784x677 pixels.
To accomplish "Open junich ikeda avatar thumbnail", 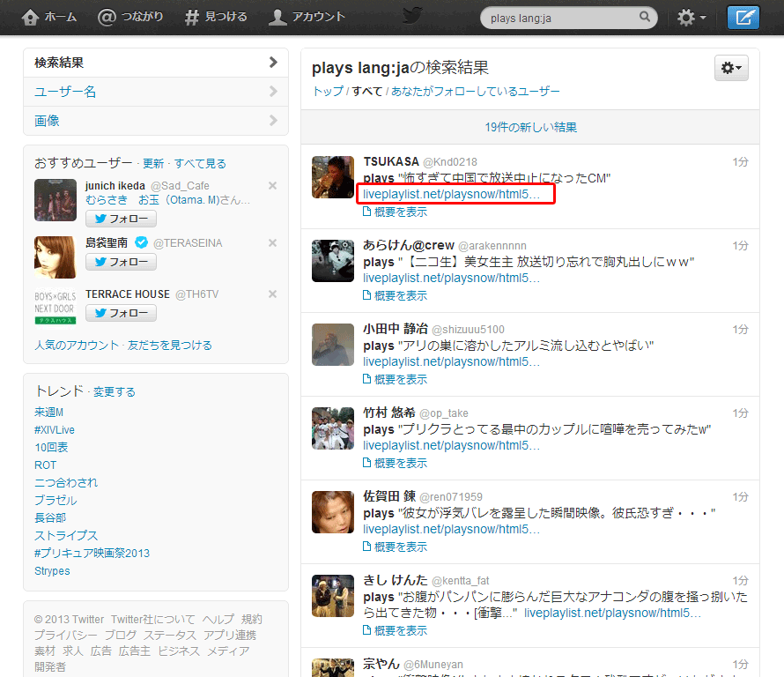I will coord(55,200).
